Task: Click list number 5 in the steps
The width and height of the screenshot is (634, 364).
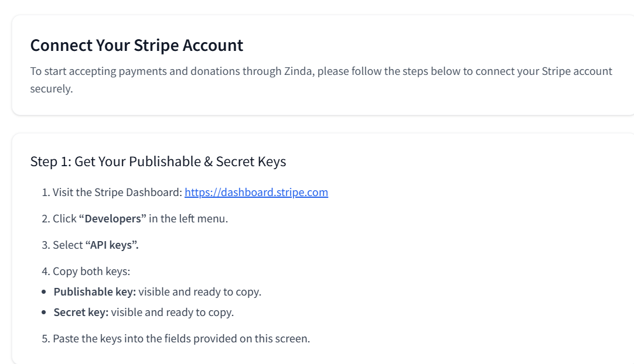Action: [46, 339]
